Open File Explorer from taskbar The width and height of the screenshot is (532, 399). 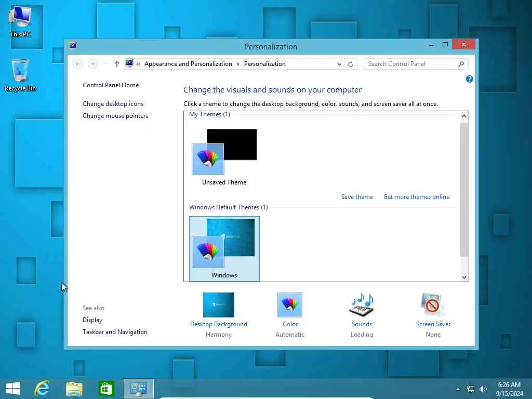(x=74, y=389)
